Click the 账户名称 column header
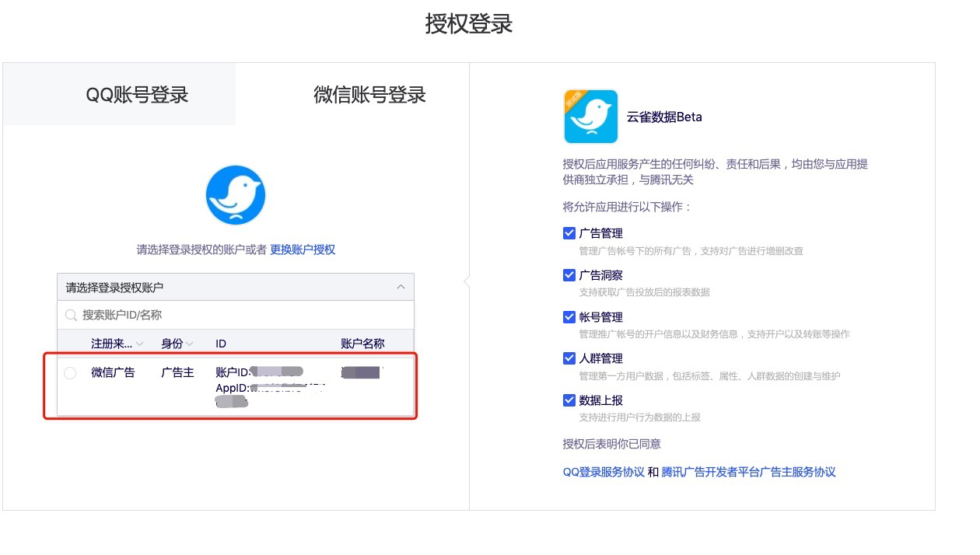 362,344
